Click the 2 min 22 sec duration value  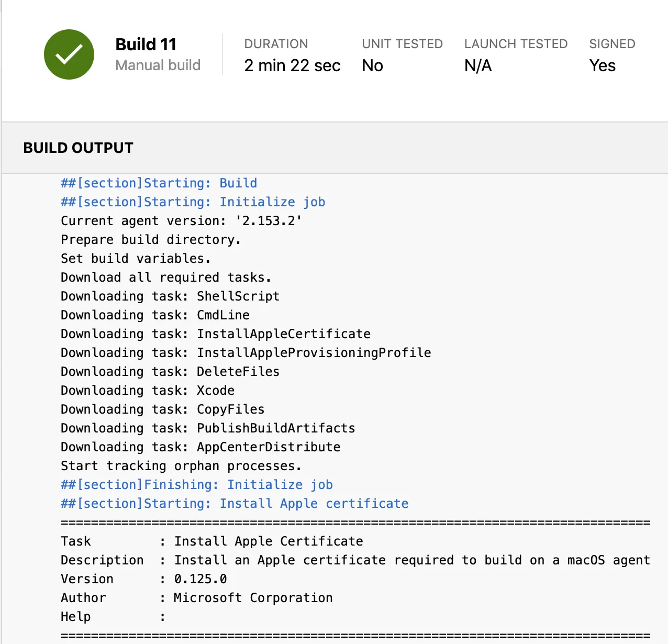coord(292,65)
